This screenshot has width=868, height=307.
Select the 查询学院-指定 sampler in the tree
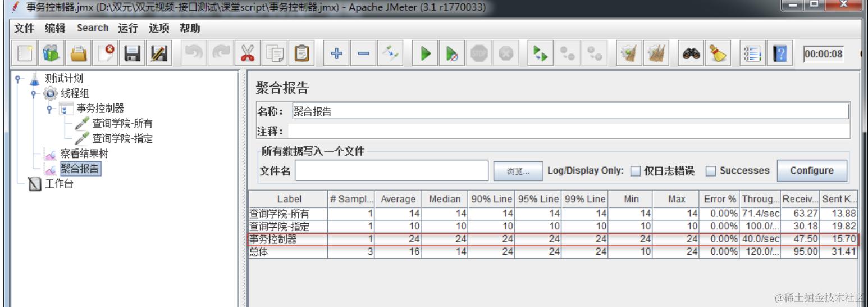pos(122,138)
